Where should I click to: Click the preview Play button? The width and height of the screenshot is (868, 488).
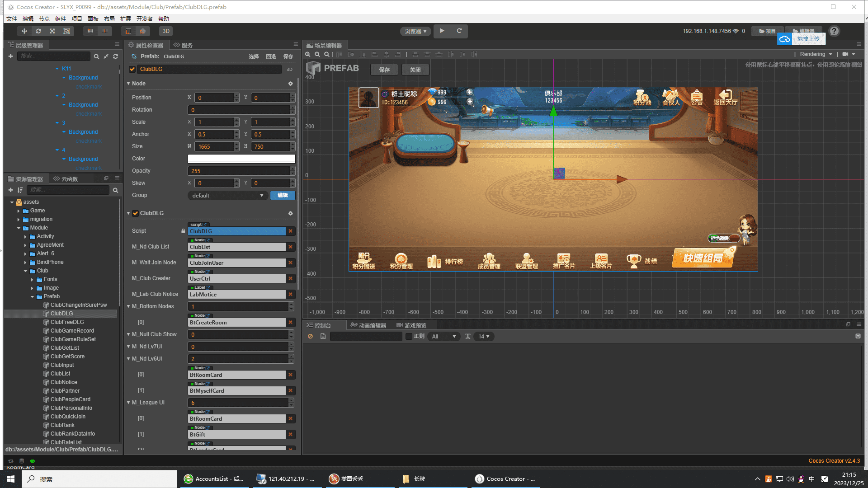click(442, 31)
